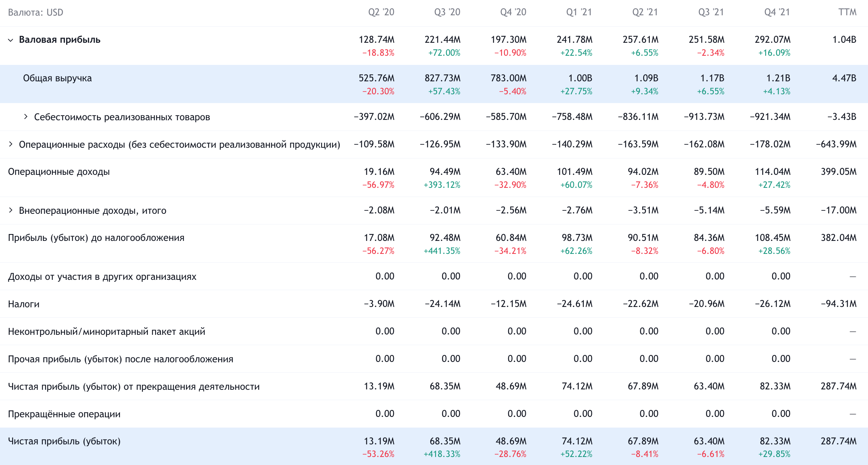Select cost of goods TTM −3.43B
Screen dimensions: 868x465
(842, 117)
